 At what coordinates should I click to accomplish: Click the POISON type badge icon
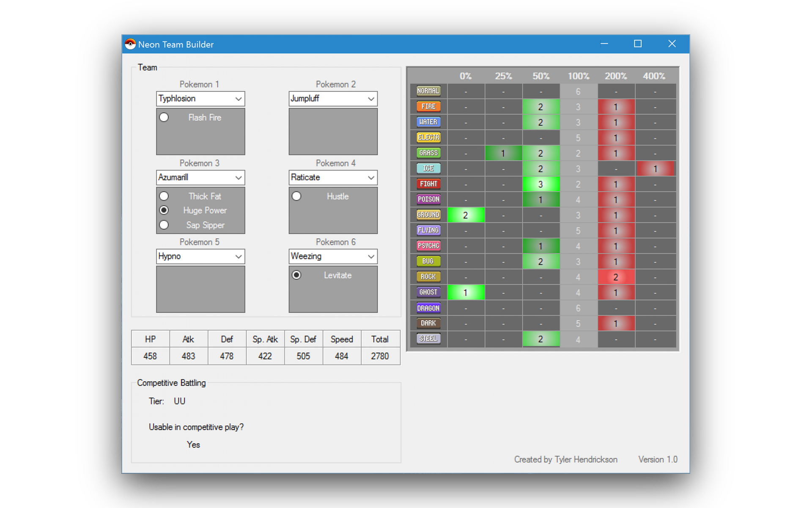(x=428, y=199)
